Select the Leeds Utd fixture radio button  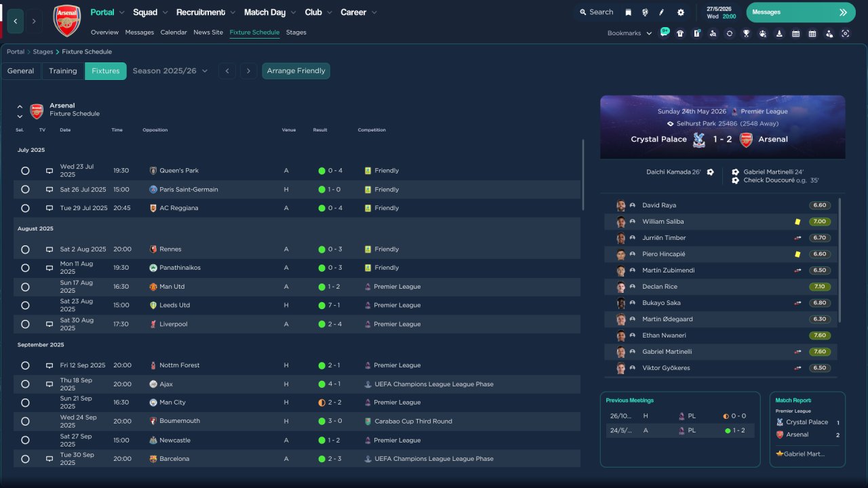point(25,306)
